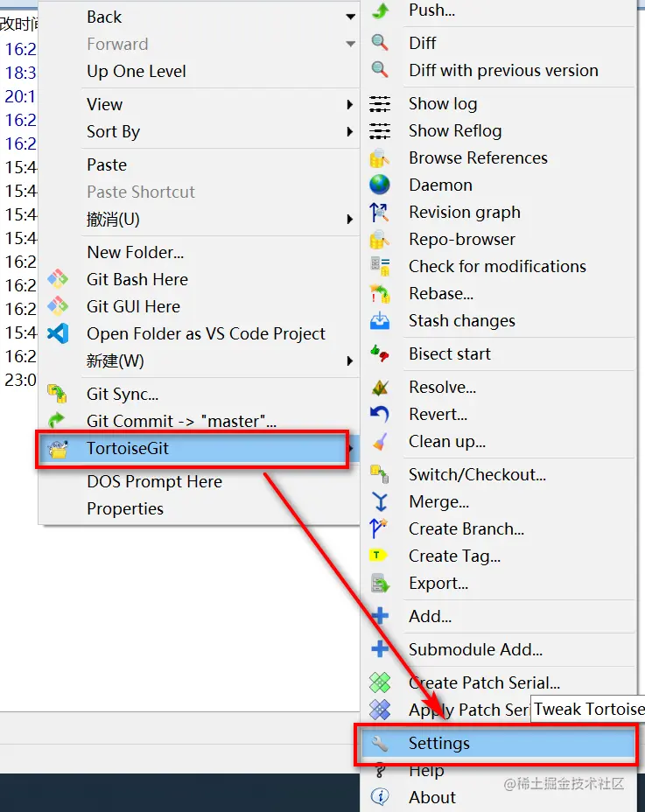Screen dimensions: 645x812
Task: Click the Git Sync icon
Action: click(x=57, y=394)
